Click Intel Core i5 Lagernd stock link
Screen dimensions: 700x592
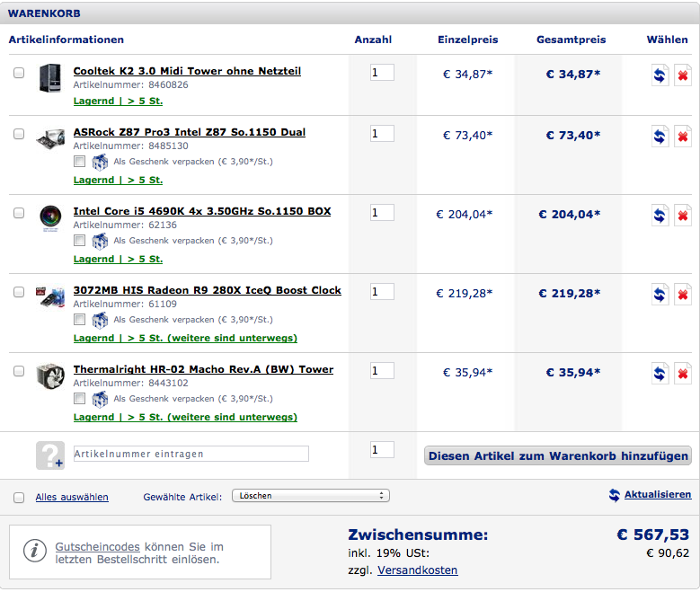point(118,259)
